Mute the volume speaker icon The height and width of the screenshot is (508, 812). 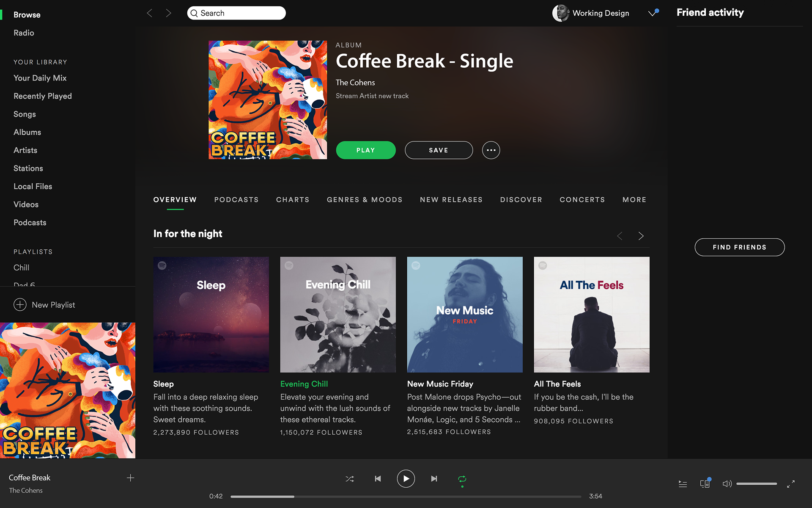coord(727,483)
